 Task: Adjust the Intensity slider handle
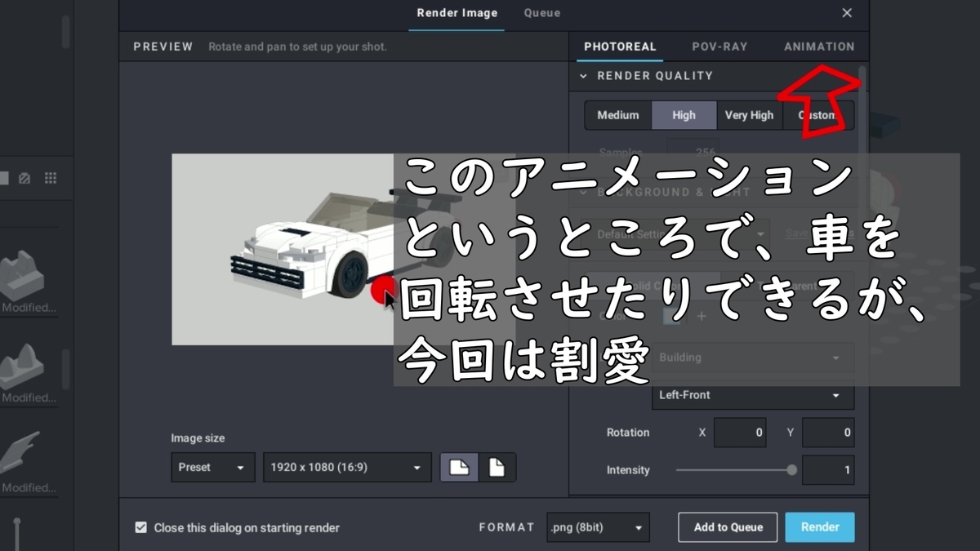791,470
